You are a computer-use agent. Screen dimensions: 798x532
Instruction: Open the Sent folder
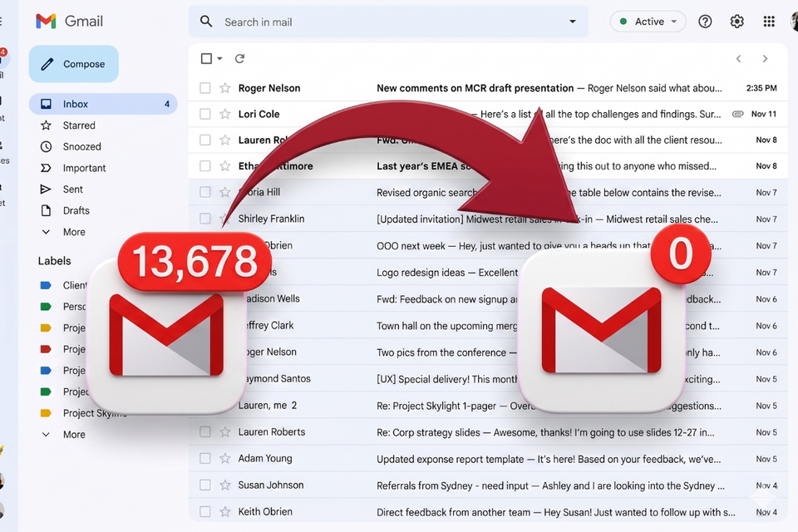(73, 190)
